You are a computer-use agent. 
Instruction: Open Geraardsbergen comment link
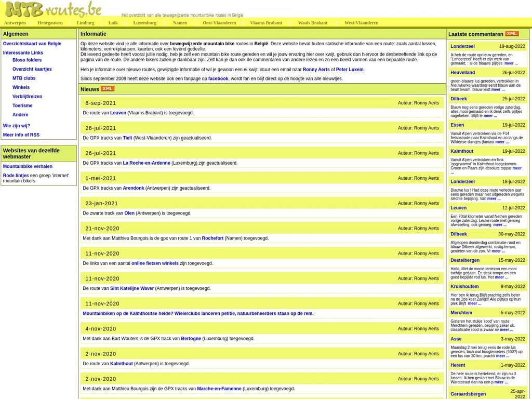[x=468, y=394]
